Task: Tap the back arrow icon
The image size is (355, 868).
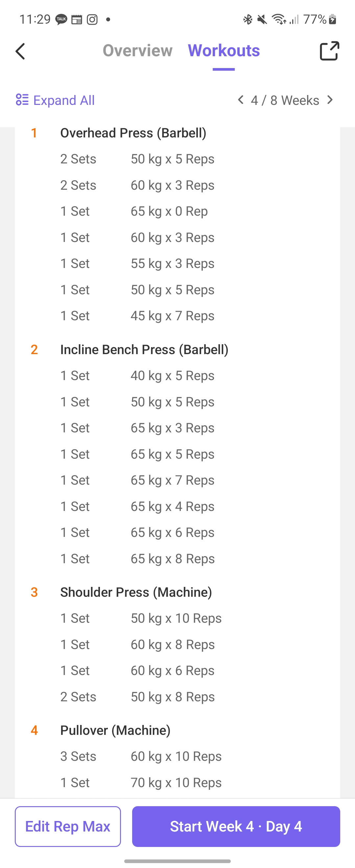Action: click(x=20, y=51)
